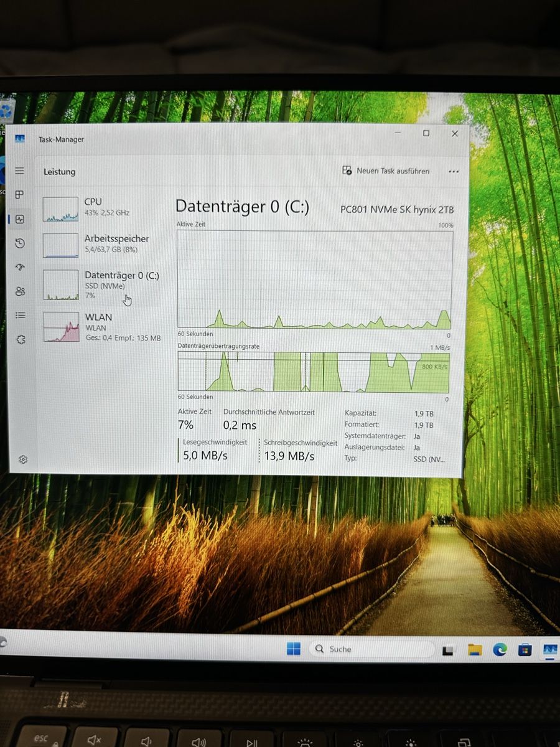Click the 5,0 MB/s read speed value
Image resolution: width=560 pixels, height=747 pixels.
point(205,456)
